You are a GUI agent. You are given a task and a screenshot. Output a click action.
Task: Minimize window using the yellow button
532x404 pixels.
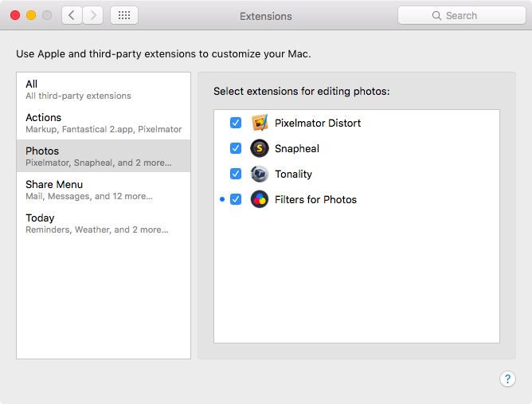tap(31, 15)
